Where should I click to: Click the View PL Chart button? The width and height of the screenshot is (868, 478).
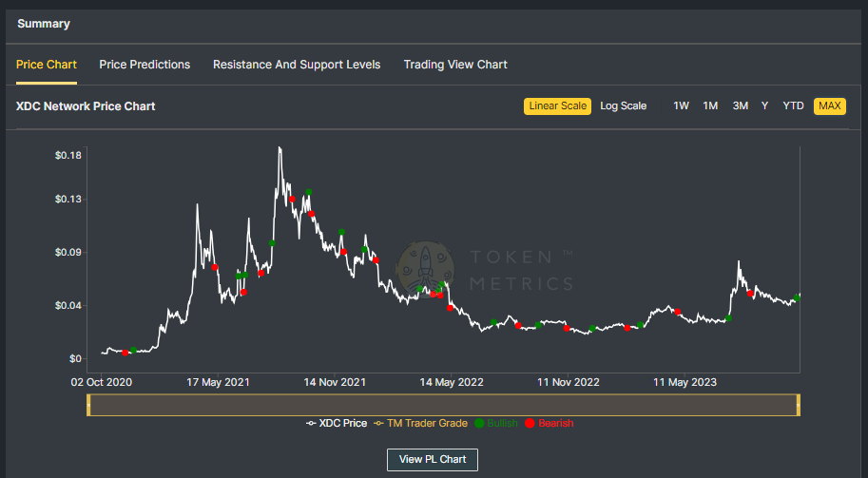click(433, 459)
